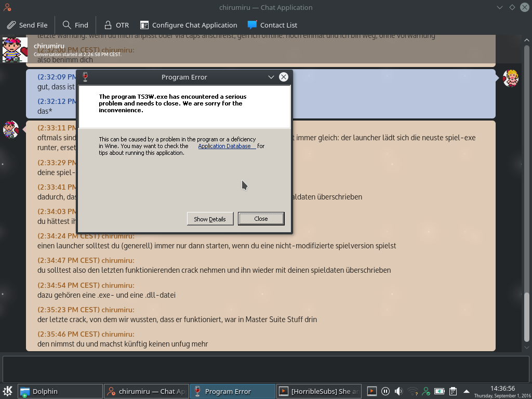The width and height of the screenshot is (532, 399).
Task: Click the chat message input field
Action: pyautogui.click(x=266, y=368)
